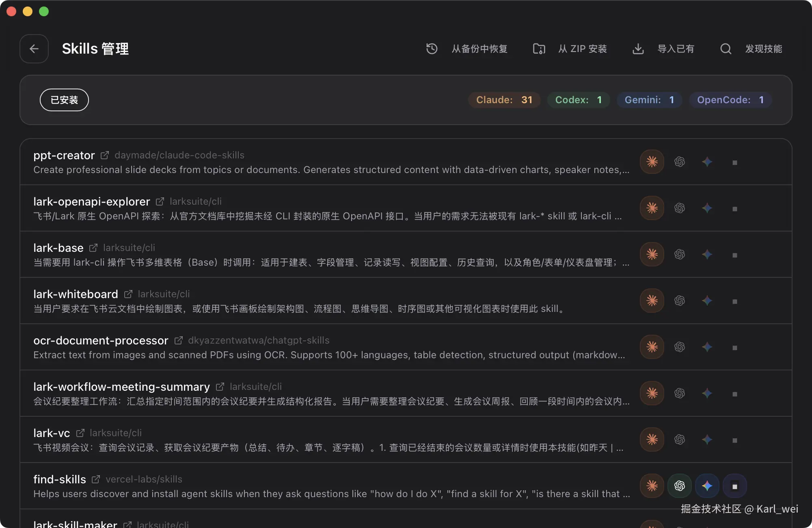Screen dimensions: 812x528
Task: Select the 已安装 installed tab
Action: pos(64,100)
